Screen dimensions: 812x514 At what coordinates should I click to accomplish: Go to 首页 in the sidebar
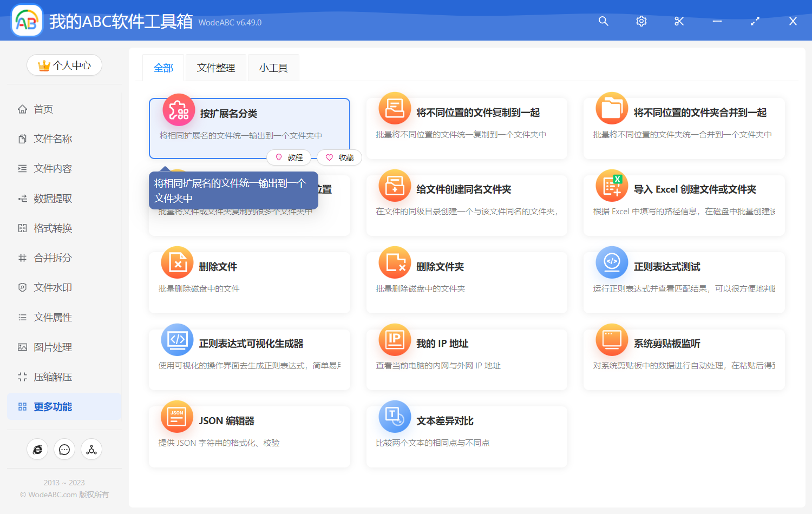43,109
